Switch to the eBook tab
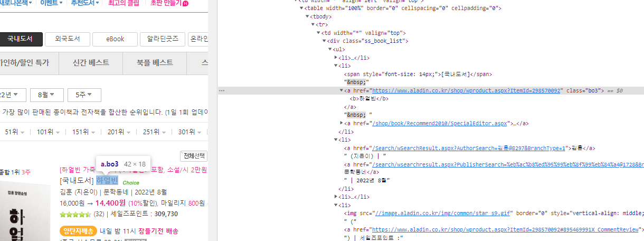This screenshot has width=644, height=241. 115,39
